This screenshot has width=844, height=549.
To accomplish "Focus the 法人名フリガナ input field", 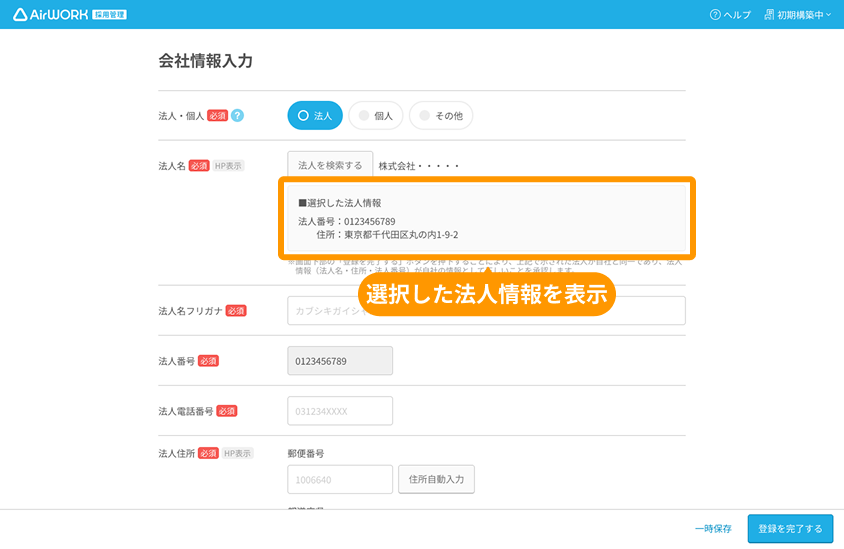I will coord(486,311).
